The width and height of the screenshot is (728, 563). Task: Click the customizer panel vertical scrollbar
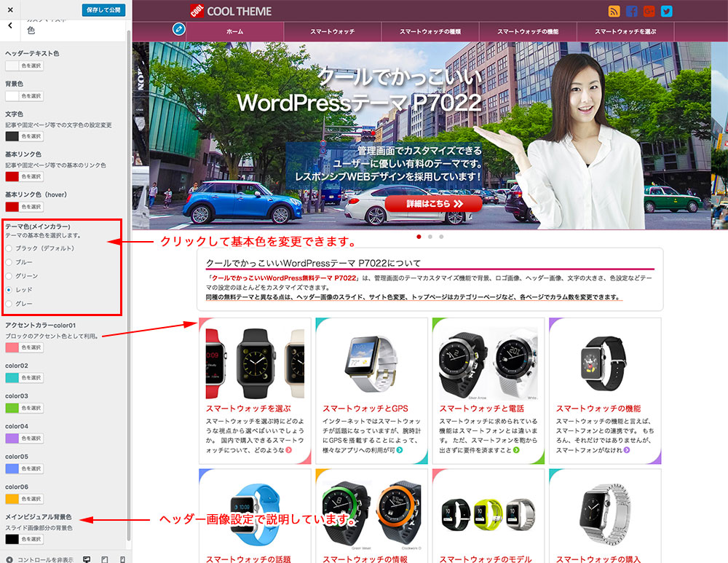click(129, 286)
